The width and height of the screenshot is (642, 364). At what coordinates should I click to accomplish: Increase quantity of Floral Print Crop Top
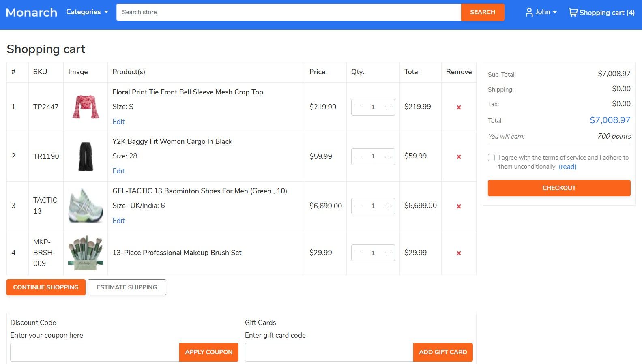point(388,107)
